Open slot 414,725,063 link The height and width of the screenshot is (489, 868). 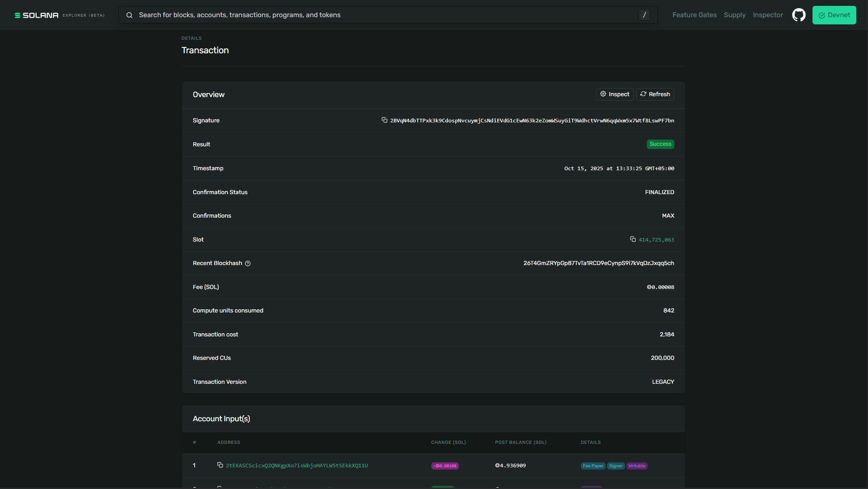(656, 240)
